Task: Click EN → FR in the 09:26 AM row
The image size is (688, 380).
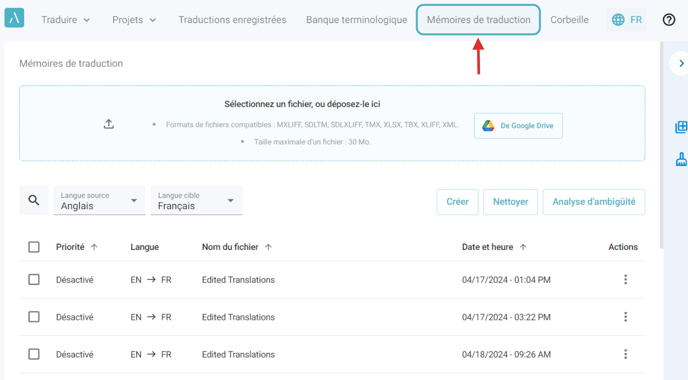Action: pos(150,354)
